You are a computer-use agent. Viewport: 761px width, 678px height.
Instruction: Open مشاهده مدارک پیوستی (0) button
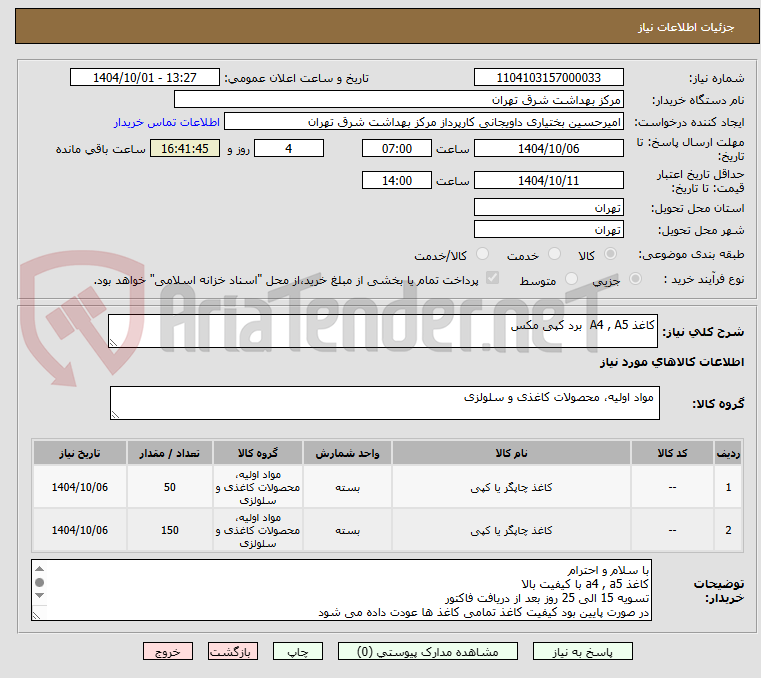(x=428, y=652)
